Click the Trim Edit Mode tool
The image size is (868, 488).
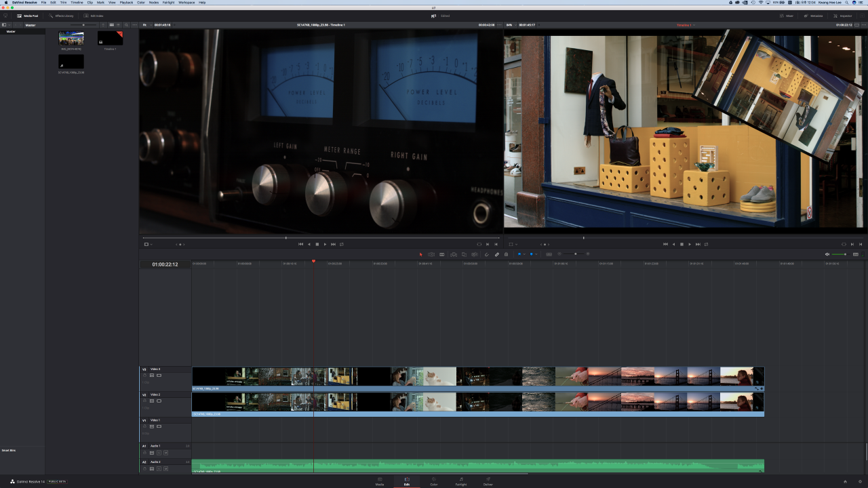pyautogui.click(x=431, y=254)
